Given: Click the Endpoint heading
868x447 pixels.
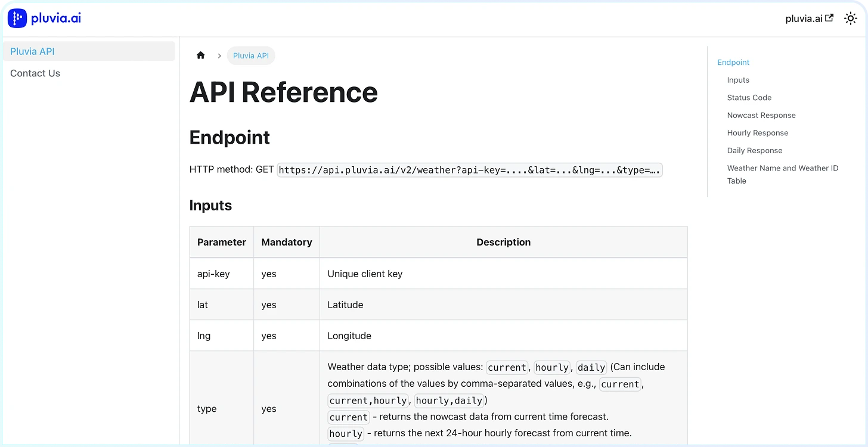Looking at the screenshot, I should 230,138.
